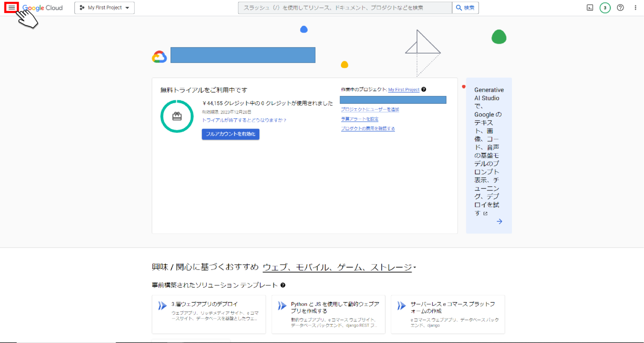Click Google Cloud logo beside welcome banner

click(x=159, y=57)
